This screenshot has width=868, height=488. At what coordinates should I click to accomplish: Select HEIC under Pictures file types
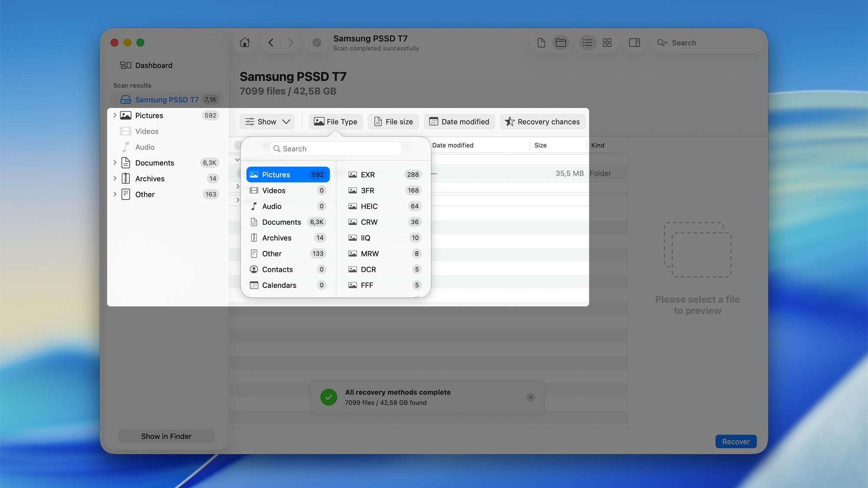pyautogui.click(x=382, y=206)
